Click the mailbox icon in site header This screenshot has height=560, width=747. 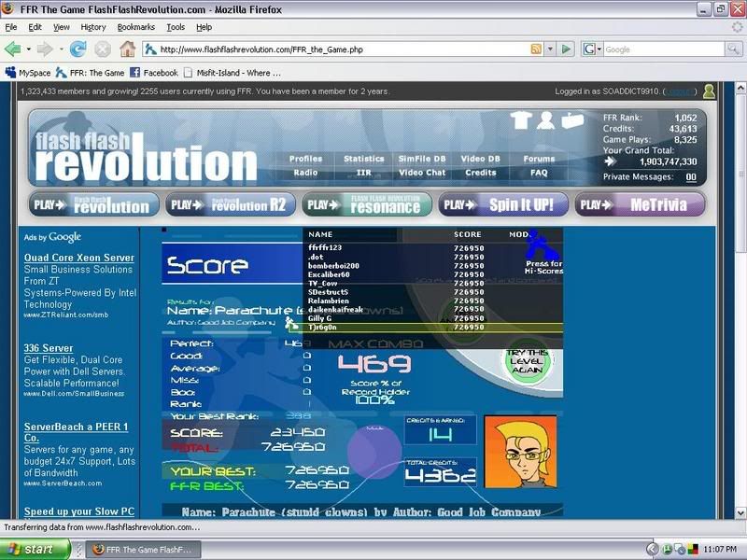click(571, 120)
